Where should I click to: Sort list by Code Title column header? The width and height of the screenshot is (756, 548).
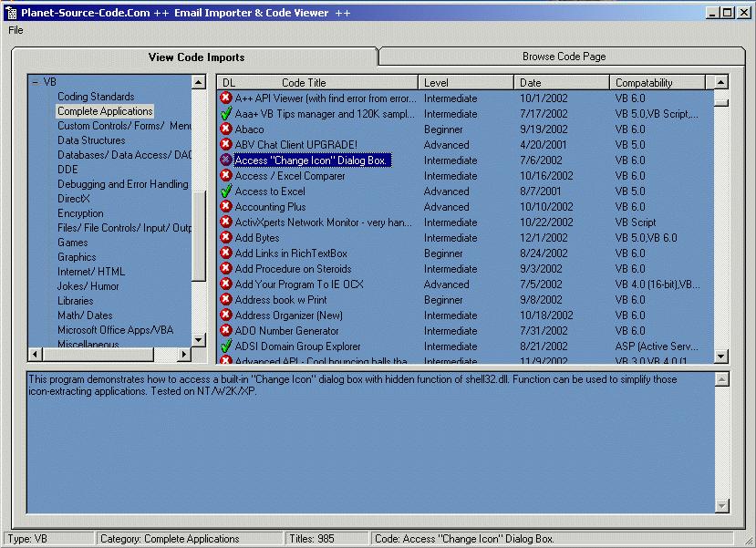[304, 83]
